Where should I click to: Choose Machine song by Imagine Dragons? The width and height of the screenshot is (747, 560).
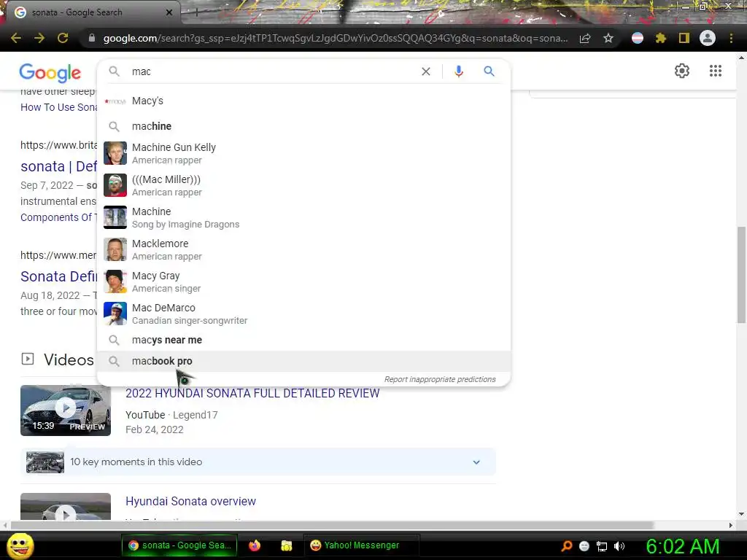pyautogui.click(x=304, y=217)
